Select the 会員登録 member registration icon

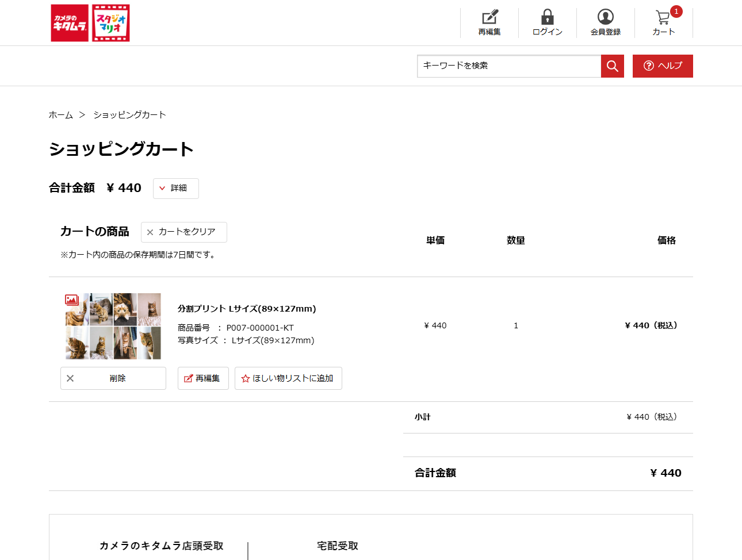point(605,18)
